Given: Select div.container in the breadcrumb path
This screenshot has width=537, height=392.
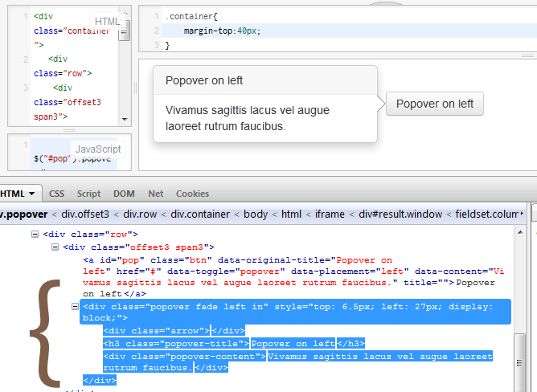Looking at the screenshot, I should coord(200,214).
